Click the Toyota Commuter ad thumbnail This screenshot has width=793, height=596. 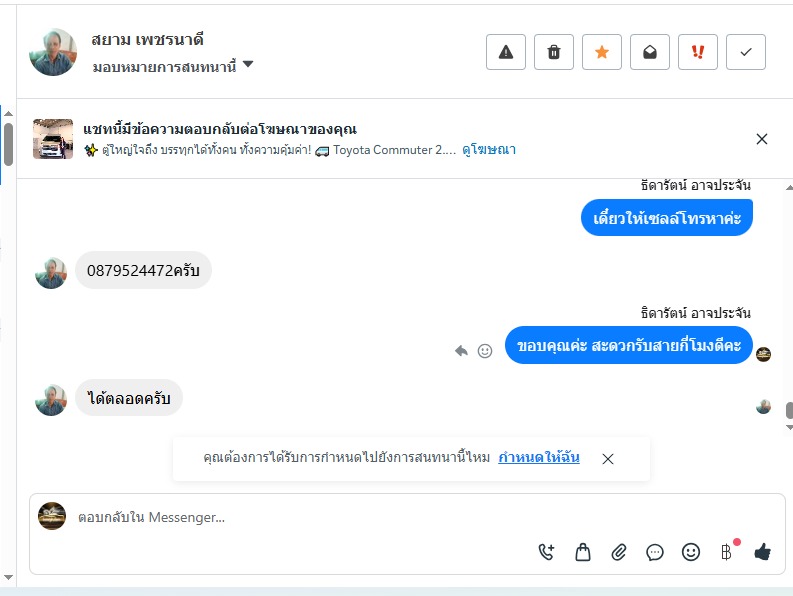(53, 139)
